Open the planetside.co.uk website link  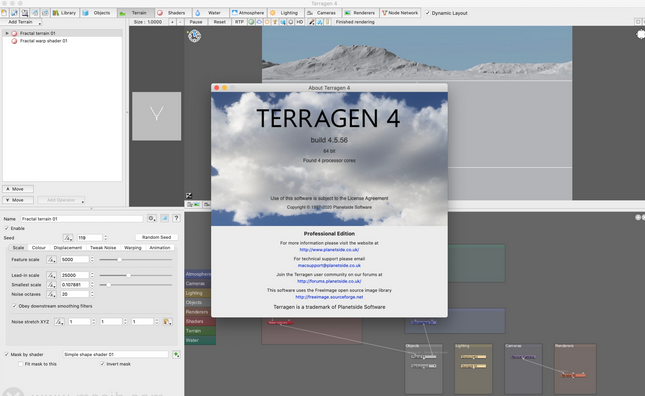coord(329,250)
